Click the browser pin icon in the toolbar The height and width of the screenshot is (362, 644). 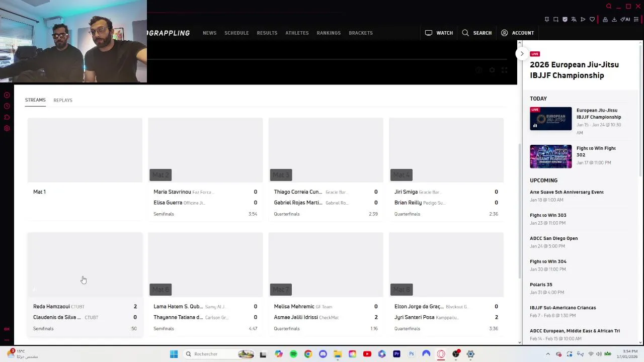tap(547, 20)
